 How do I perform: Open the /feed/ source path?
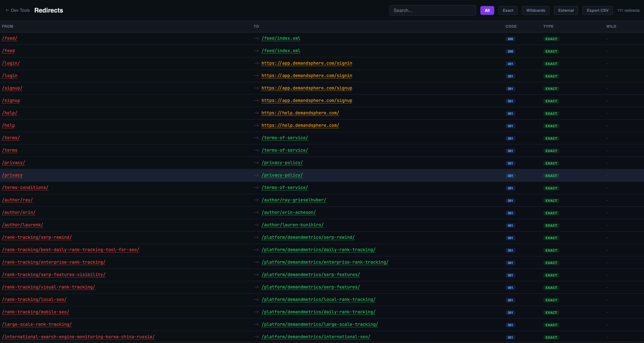(10, 38)
